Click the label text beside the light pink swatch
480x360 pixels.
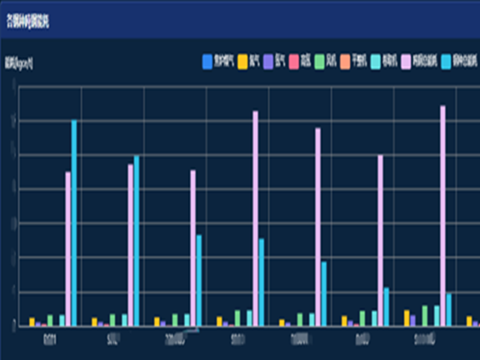click(x=425, y=61)
